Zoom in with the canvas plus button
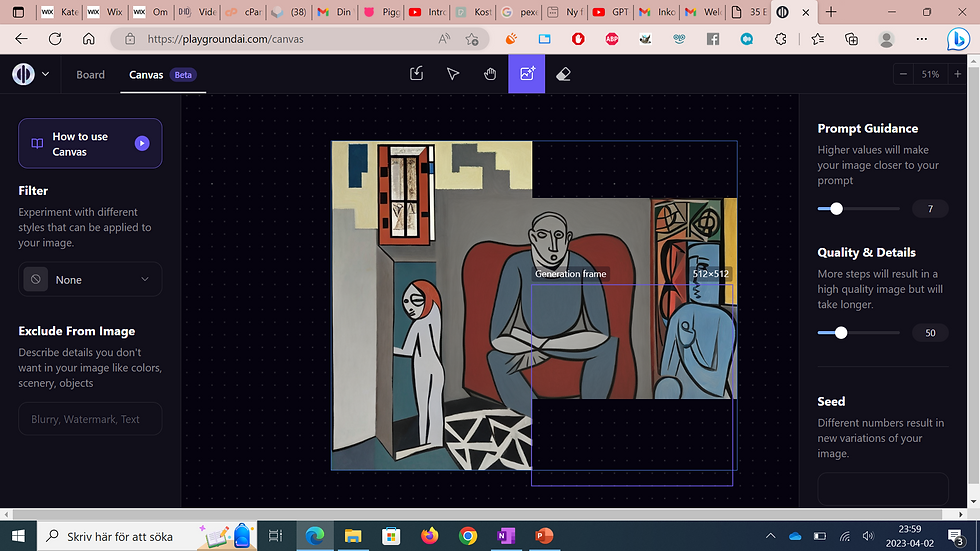This screenshot has width=980, height=551. click(x=958, y=74)
